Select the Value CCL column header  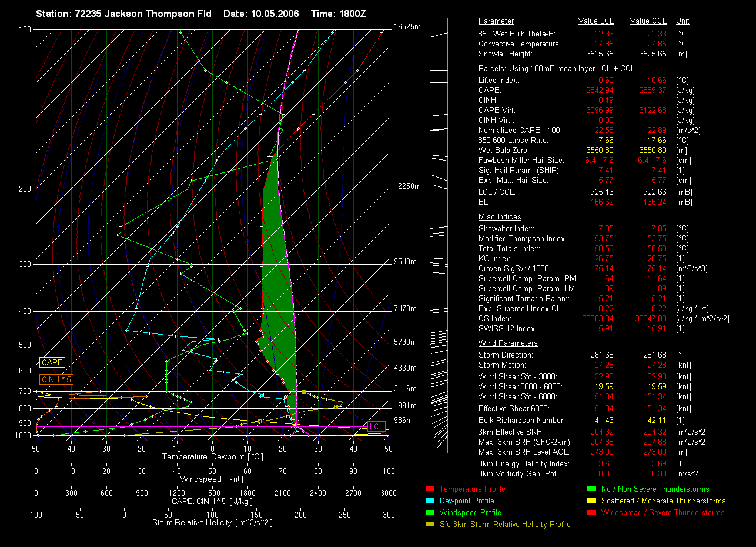[x=648, y=21]
